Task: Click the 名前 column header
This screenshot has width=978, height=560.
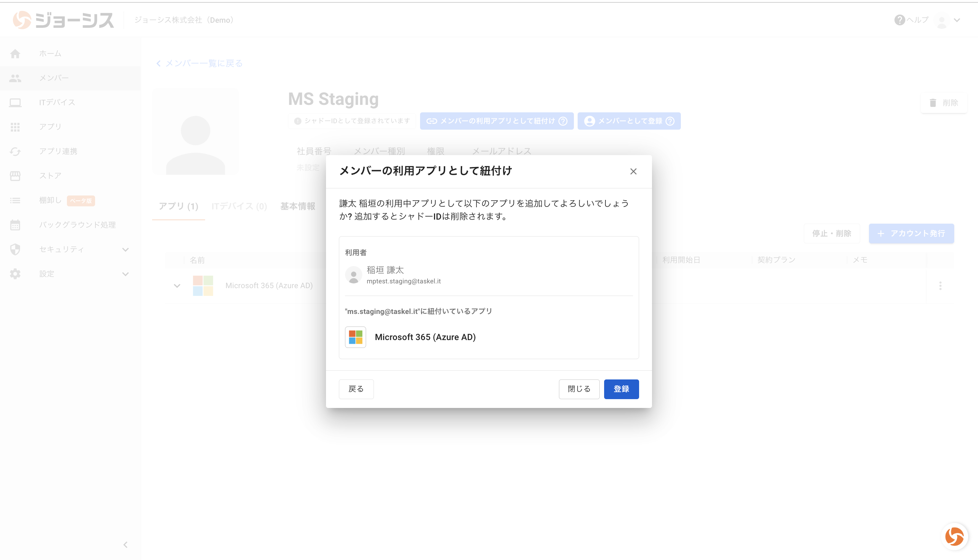Action: pos(197,260)
